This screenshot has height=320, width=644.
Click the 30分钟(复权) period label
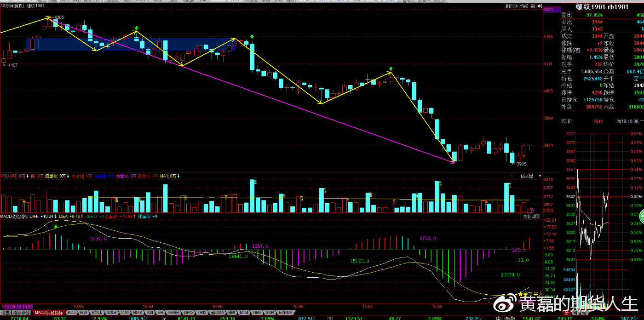coord(12,6)
